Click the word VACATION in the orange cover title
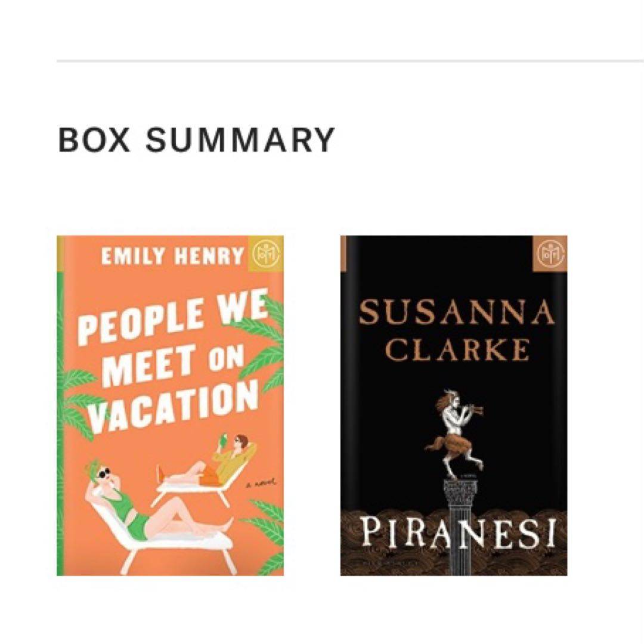644x644 pixels. click(173, 408)
